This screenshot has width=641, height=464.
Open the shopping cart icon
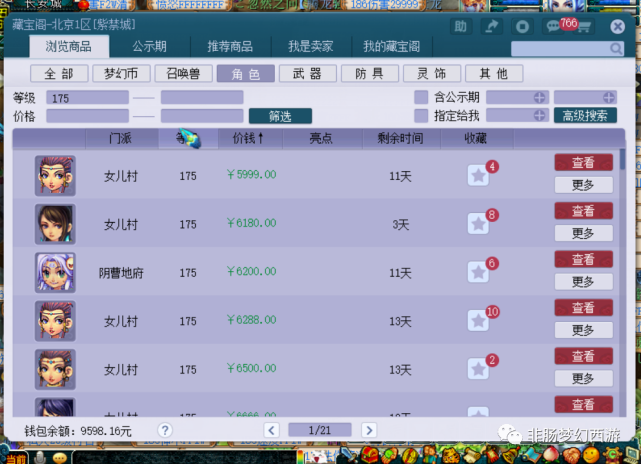(583, 28)
